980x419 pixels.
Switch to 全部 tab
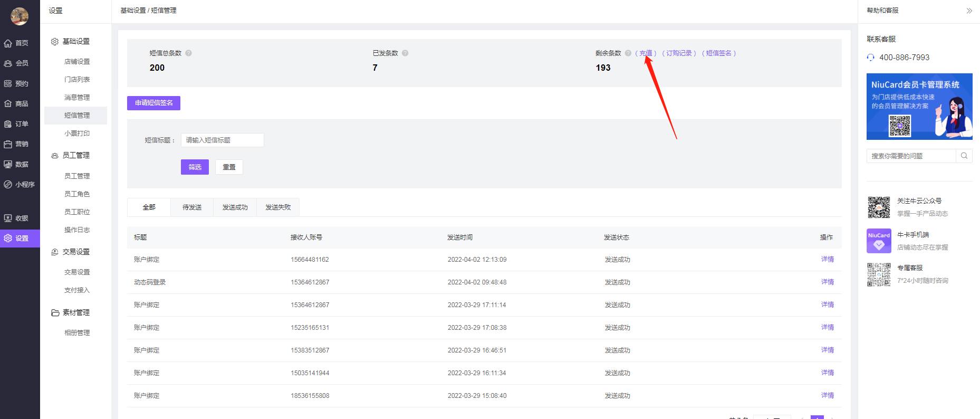coord(149,207)
